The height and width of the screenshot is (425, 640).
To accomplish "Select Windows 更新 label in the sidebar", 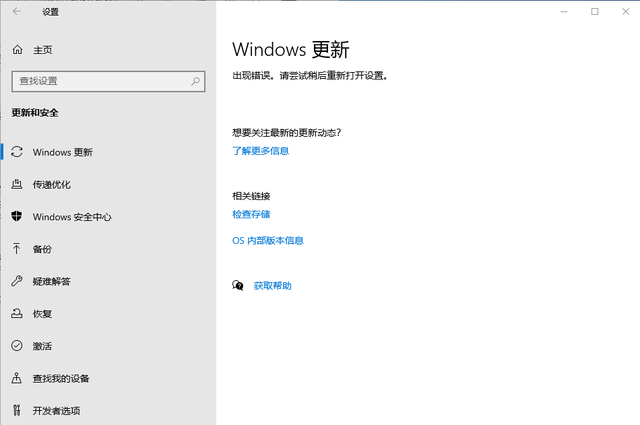I will tap(63, 152).
